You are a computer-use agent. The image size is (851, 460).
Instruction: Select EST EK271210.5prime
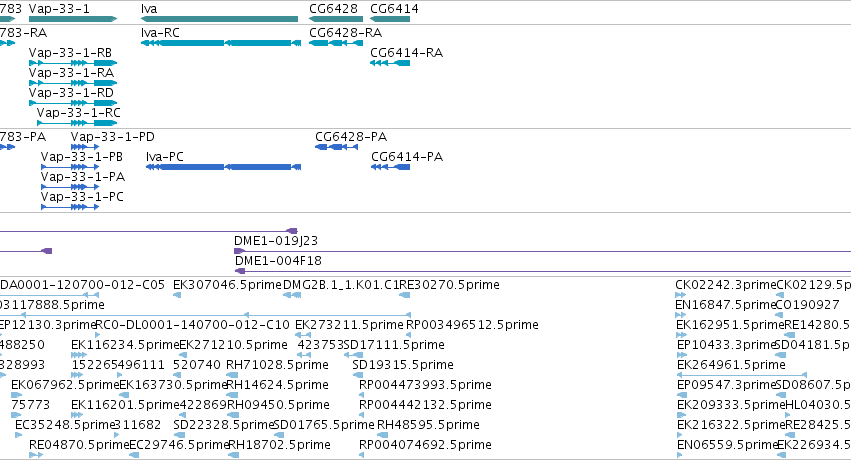click(233, 345)
